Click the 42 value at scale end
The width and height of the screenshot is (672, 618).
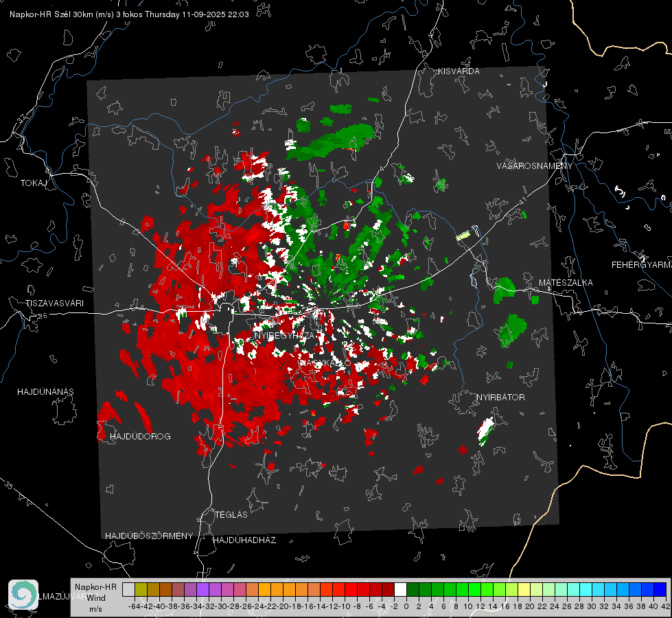[666, 606]
